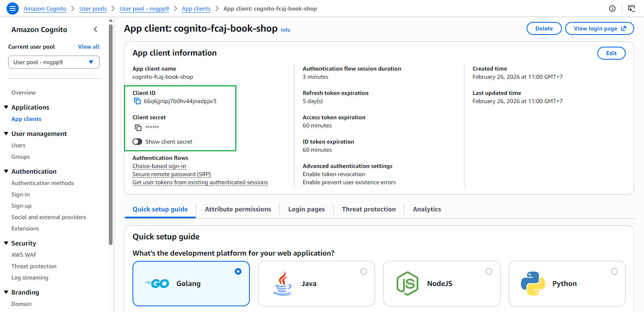This screenshot has width=644, height=312.
Task: Collapse the Amazon Cognito side navigation
Action: click(95, 29)
